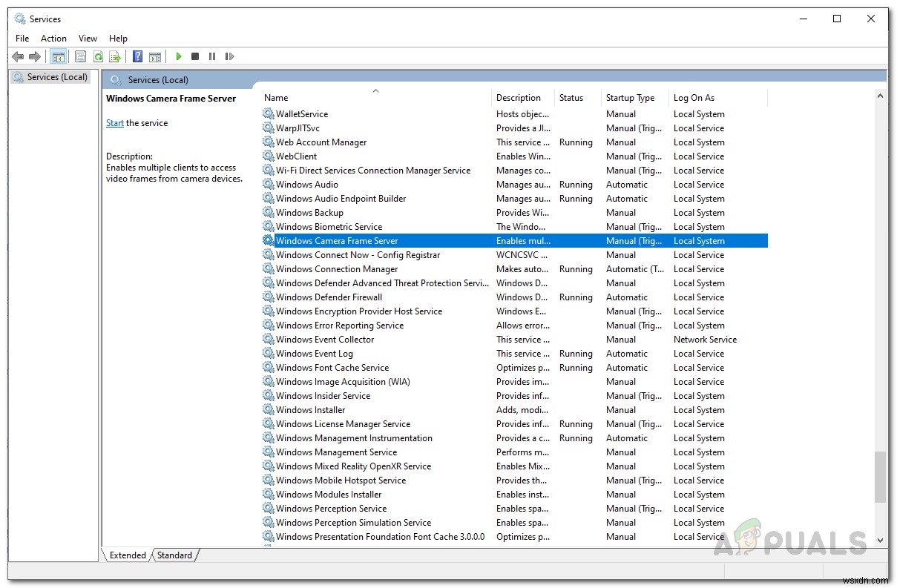The width and height of the screenshot is (897, 588).
Task: Sort services by Startup Type column
Action: (630, 98)
